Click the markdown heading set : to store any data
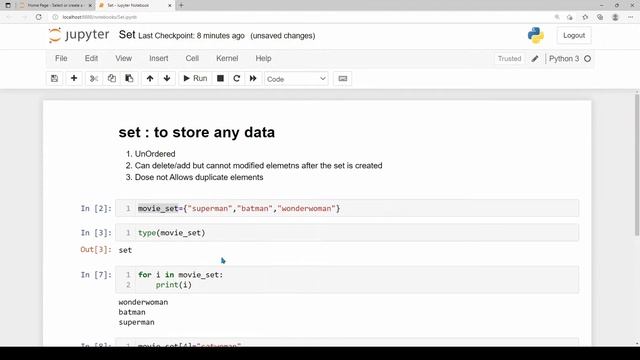Image resolution: width=640 pixels, height=360 pixels. [x=196, y=132]
